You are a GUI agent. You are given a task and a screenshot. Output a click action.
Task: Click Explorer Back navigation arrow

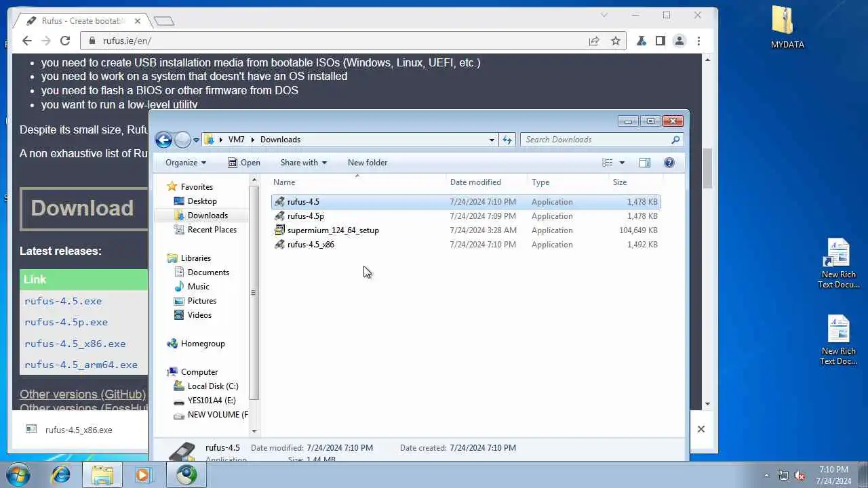coord(163,140)
